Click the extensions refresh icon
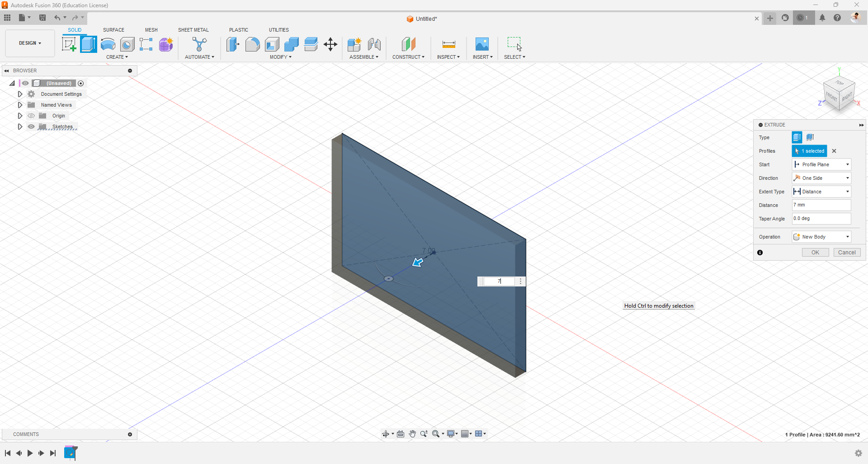 [x=785, y=18]
